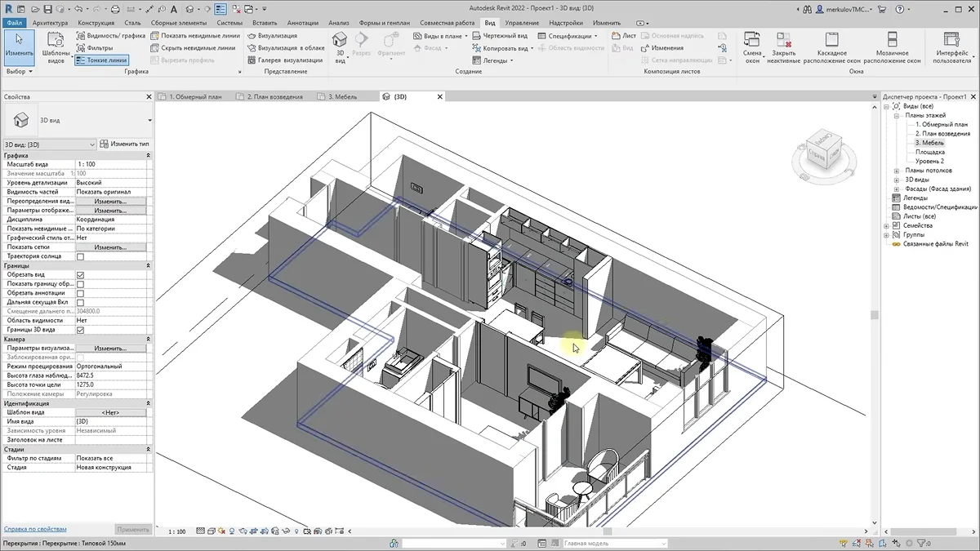Click the 3D вид house icon in ribbon
Viewport: 980px width, 551px height.
coord(340,41)
